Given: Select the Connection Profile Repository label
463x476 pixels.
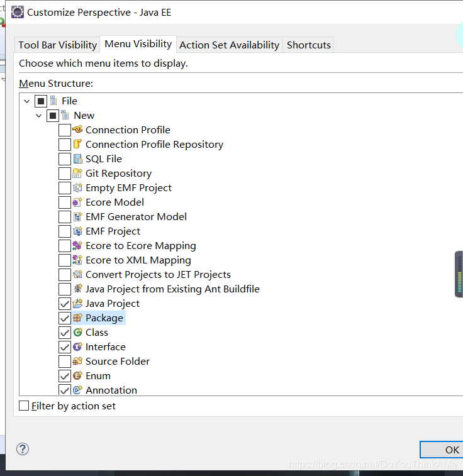Looking at the screenshot, I should [x=154, y=144].
